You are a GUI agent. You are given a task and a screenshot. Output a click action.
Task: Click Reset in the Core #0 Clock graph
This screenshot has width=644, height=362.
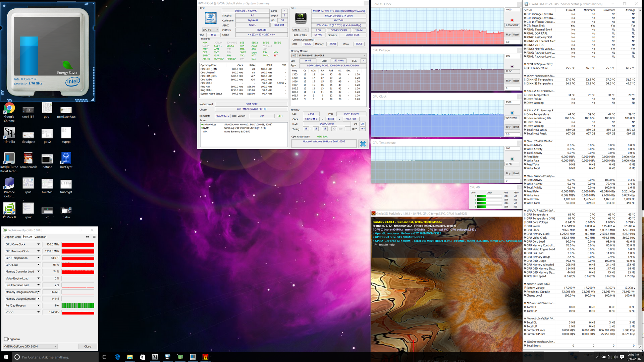pyautogui.click(x=516, y=35)
